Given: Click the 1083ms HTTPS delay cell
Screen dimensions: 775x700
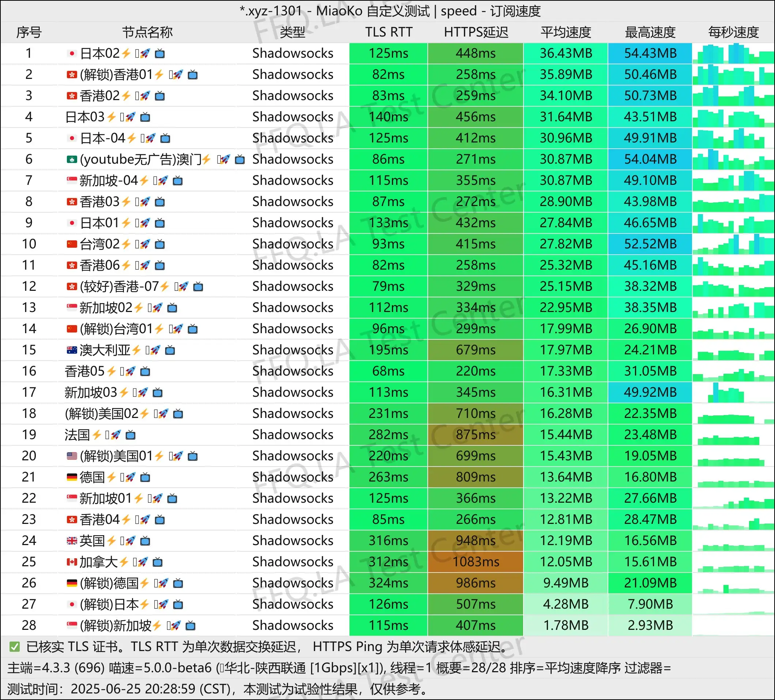Looking at the screenshot, I should 476,562.
